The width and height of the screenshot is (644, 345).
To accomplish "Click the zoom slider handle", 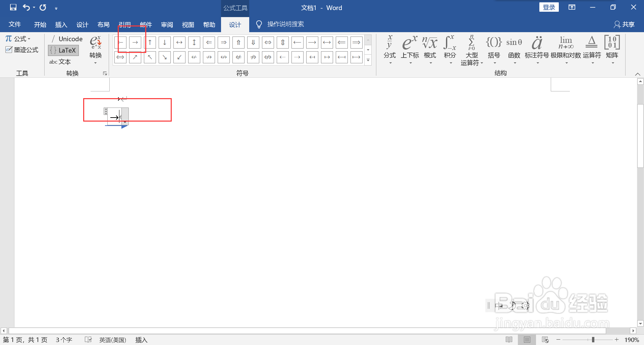I will [593, 340].
